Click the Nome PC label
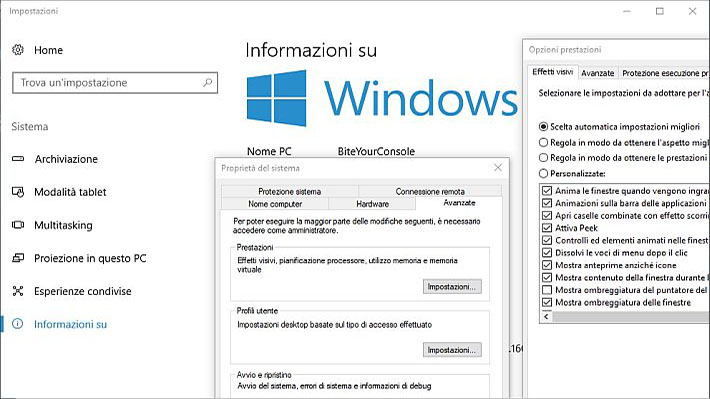 (269, 151)
